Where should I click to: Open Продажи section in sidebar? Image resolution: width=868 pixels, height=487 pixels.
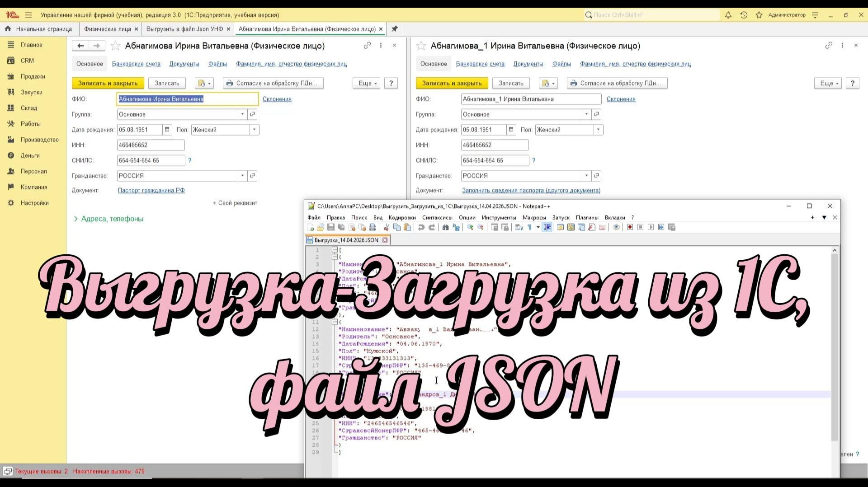tap(33, 76)
